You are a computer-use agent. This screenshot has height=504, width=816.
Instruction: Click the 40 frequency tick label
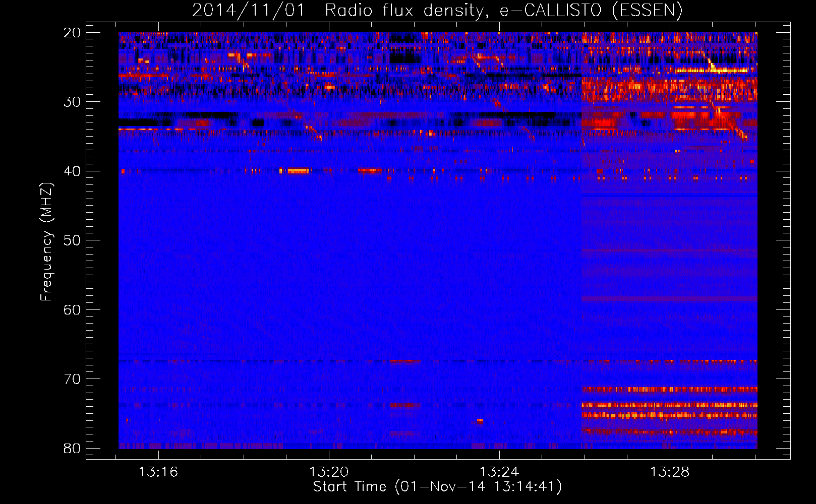coord(72,171)
